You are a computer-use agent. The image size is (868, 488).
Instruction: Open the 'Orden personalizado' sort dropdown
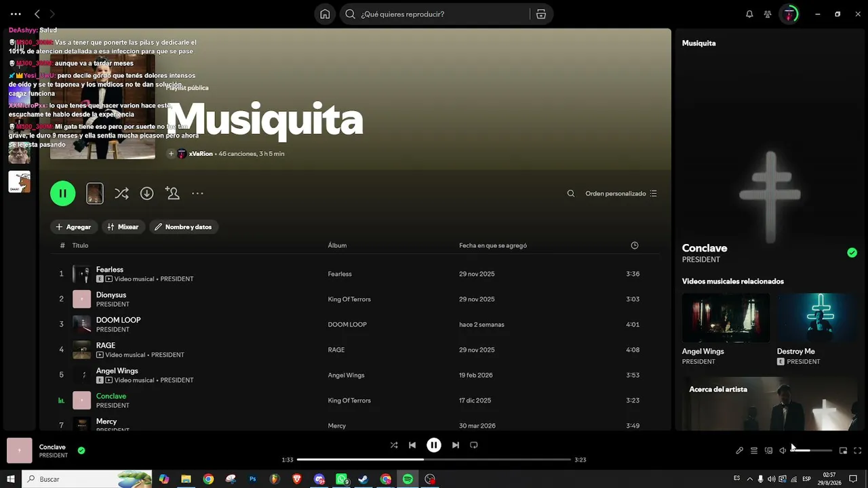pyautogui.click(x=620, y=193)
